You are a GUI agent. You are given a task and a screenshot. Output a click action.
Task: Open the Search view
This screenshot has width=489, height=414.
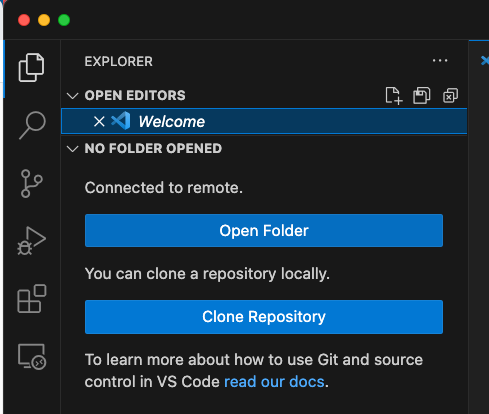(32, 125)
